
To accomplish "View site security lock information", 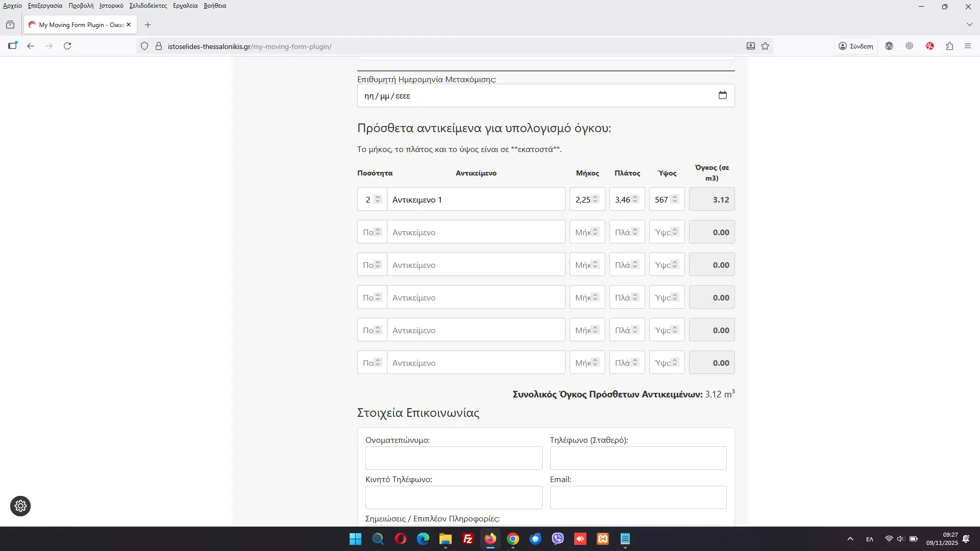I will (159, 46).
